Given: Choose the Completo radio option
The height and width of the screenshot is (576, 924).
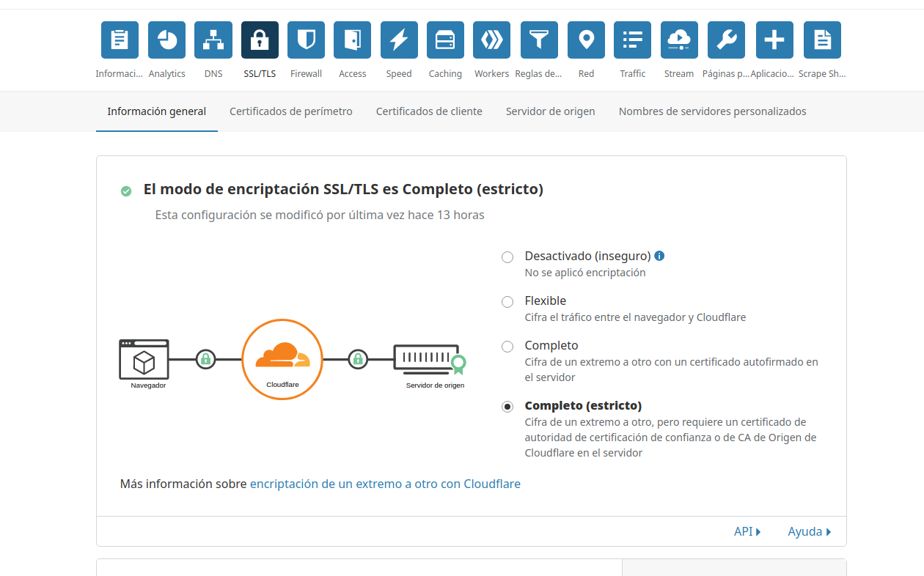Looking at the screenshot, I should click(507, 347).
